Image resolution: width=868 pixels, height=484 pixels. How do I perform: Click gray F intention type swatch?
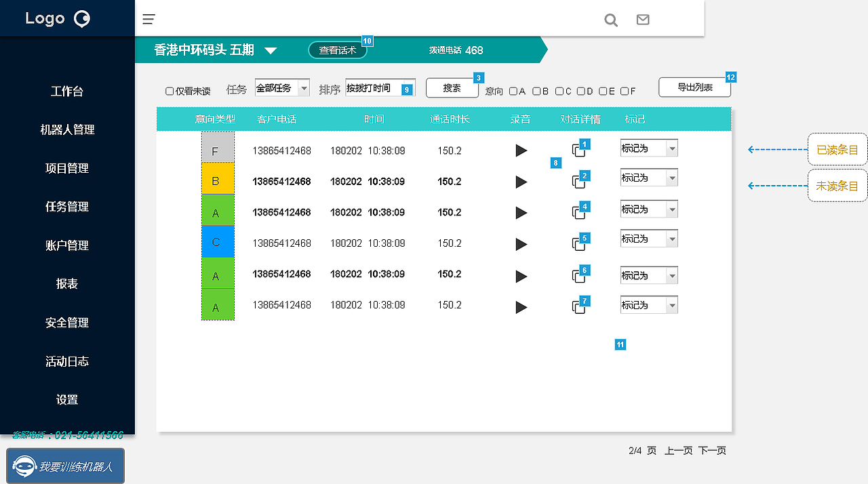tap(218, 147)
